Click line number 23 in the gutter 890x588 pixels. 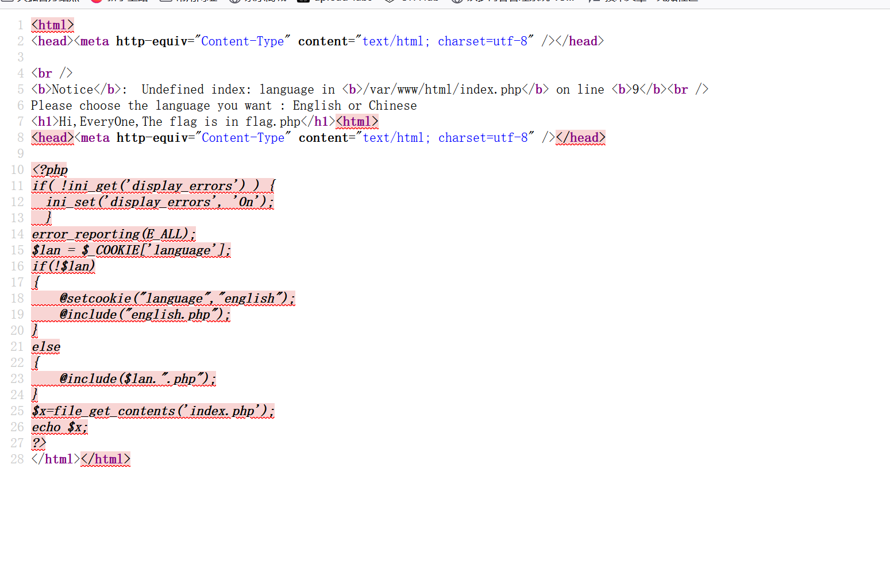17,379
